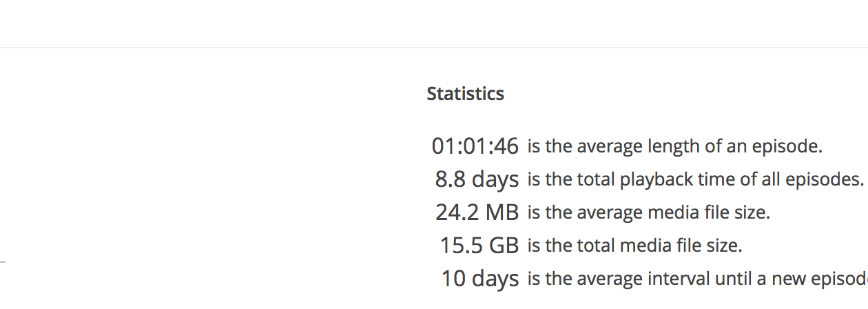Click the word 'days' after 10

click(x=495, y=279)
